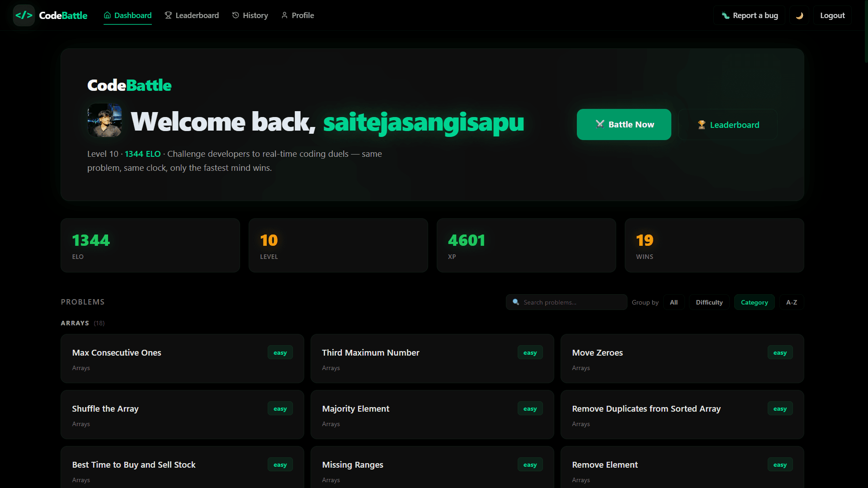Click the 1344 ELO stat card

pos(150,245)
